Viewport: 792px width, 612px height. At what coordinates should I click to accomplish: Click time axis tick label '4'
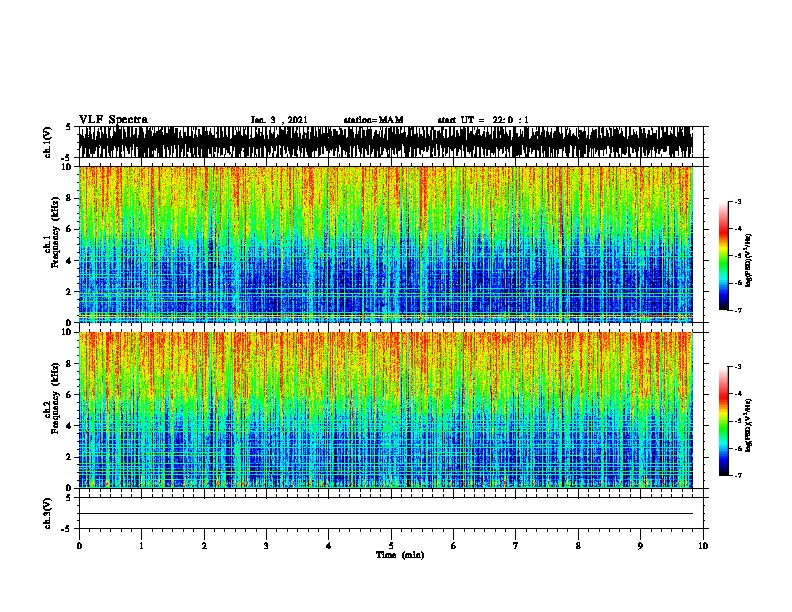pos(329,545)
